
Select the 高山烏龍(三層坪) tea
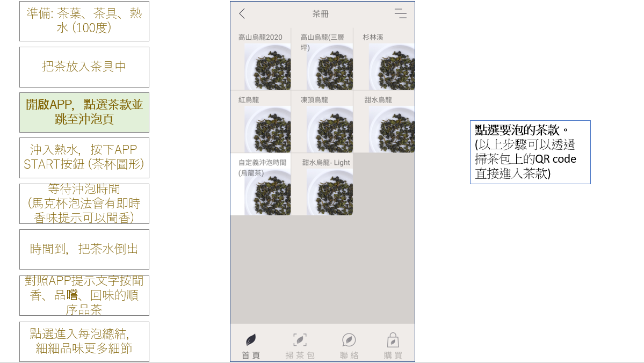coord(322,59)
